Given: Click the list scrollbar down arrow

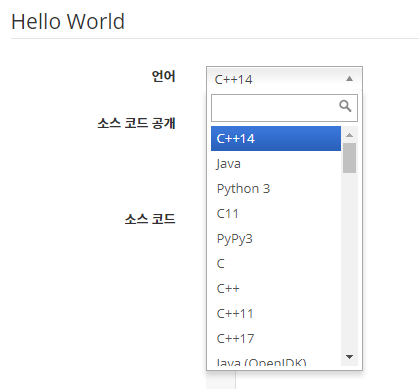Looking at the screenshot, I should (349, 357).
